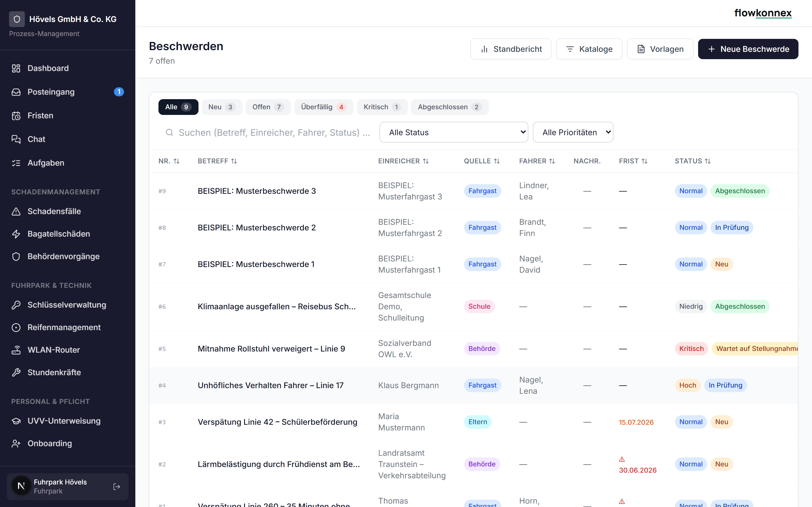Open Fristen via its calendar-clock icon
The image size is (812, 507).
pyautogui.click(x=16, y=116)
